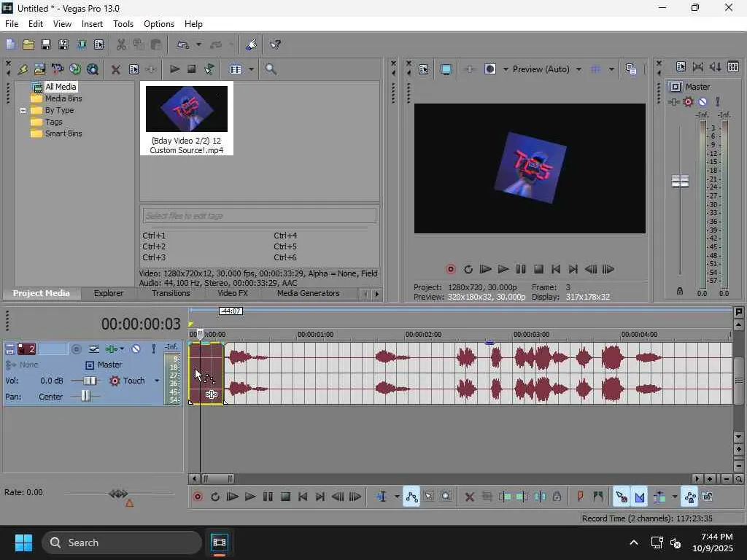Open the Preview (Auto) quality dropdown

(x=578, y=69)
